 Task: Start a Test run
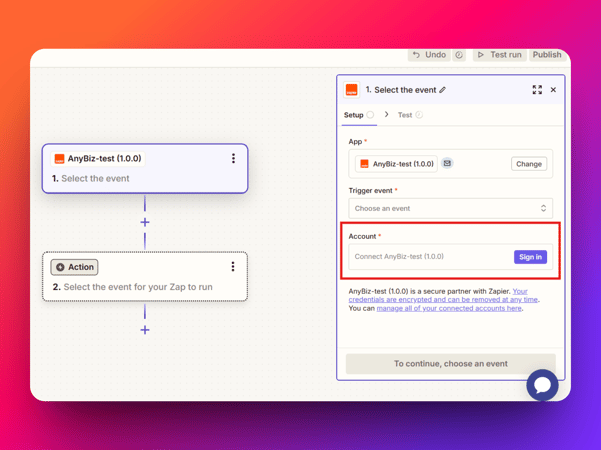(x=499, y=55)
